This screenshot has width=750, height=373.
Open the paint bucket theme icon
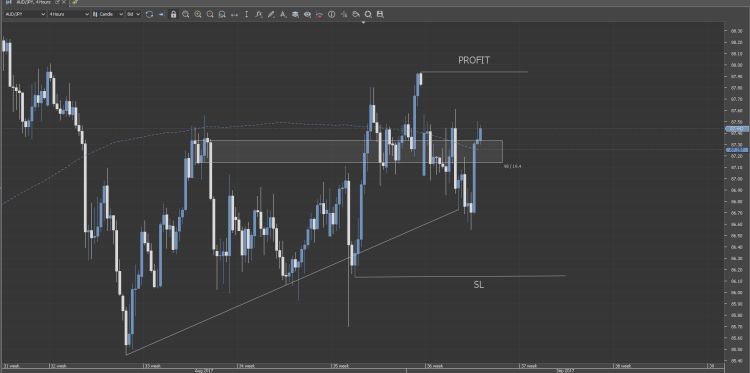click(x=356, y=14)
